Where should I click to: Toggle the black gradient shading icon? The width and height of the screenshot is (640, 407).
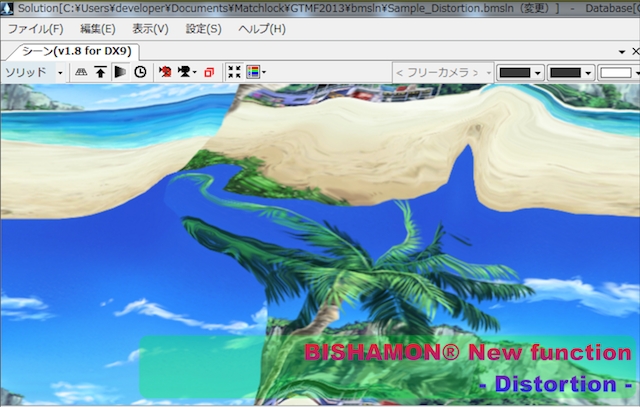click(120, 72)
